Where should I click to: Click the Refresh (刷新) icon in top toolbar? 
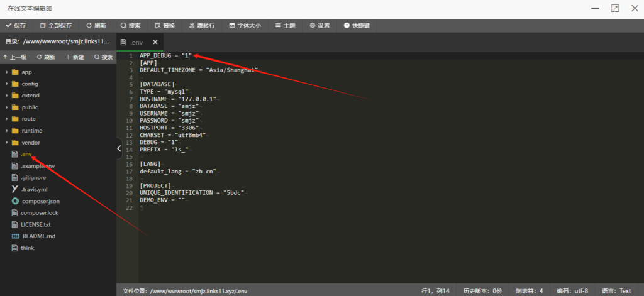point(89,26)
